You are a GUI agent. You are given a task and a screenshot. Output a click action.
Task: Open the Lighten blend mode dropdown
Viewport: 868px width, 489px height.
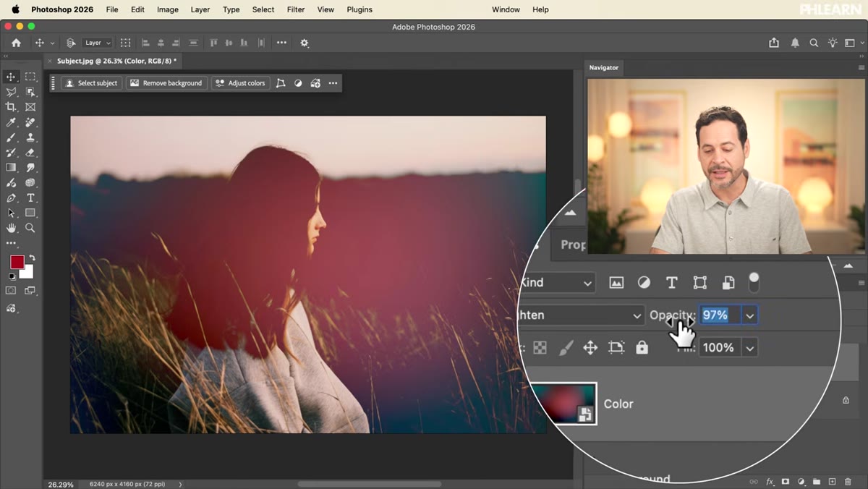point(581,315)
